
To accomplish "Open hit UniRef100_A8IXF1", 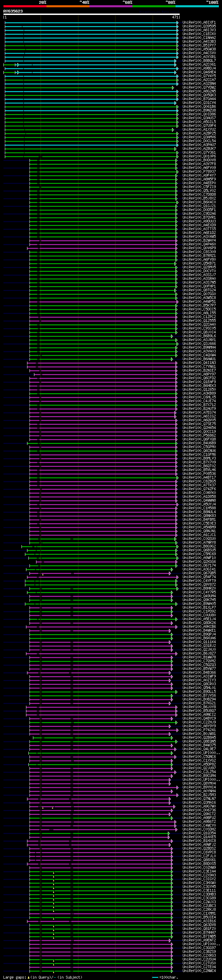I will pos(199,23).
